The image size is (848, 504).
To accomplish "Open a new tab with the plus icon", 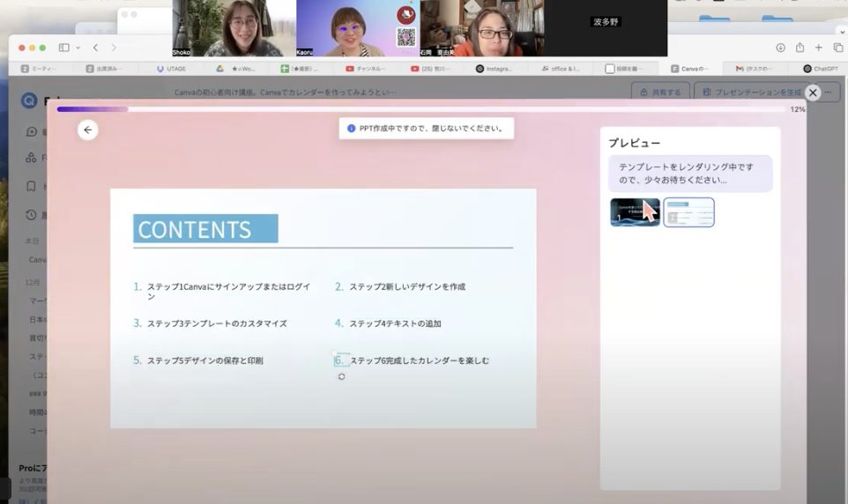I will pos(819,48).
